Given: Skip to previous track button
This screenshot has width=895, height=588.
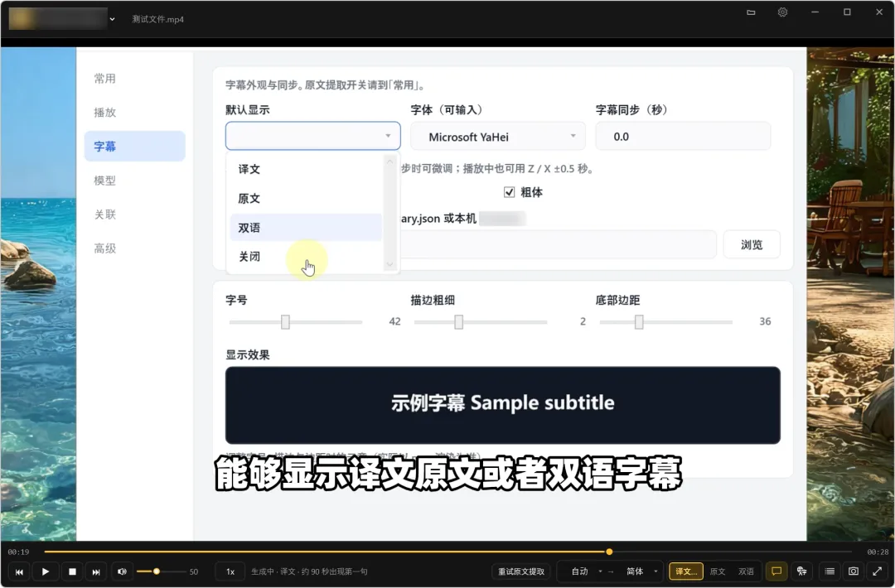Looking at the screenshot, I should coord(19,571).
